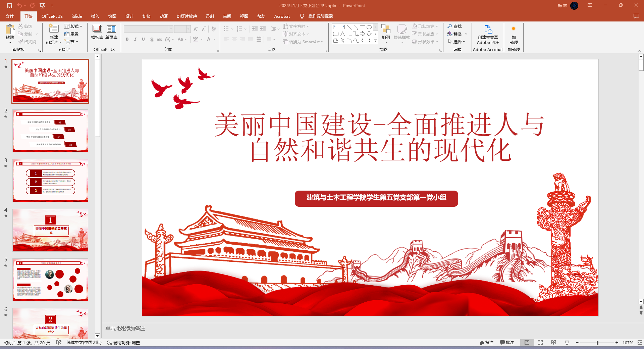
Task: Switch to the Animations ribbon tab
Action: pos(163,16)
